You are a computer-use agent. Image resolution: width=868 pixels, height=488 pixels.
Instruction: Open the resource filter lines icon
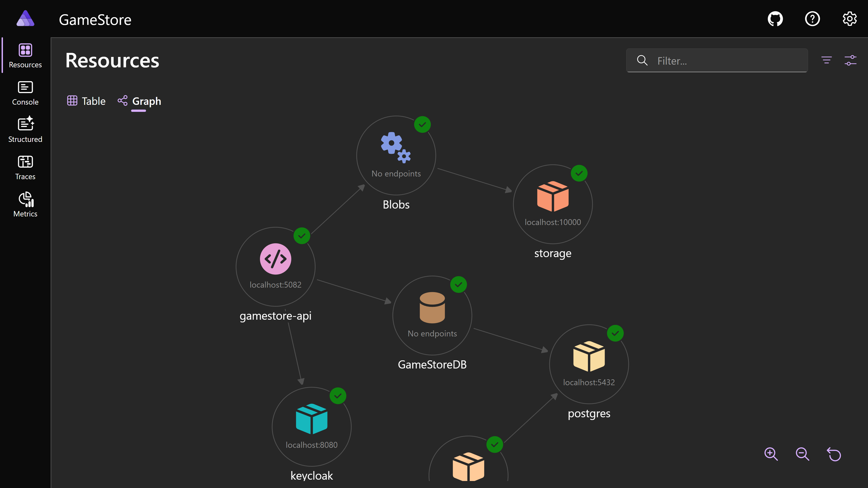coord(827,60)
